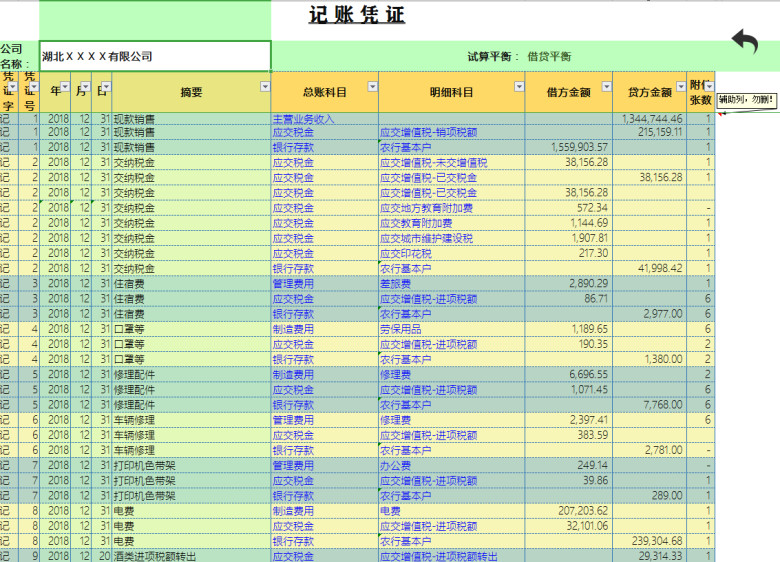Screen dimensions: 780x562
Task: Open the 应交城市维护建设税 detail link
Action: pos(426,238)
